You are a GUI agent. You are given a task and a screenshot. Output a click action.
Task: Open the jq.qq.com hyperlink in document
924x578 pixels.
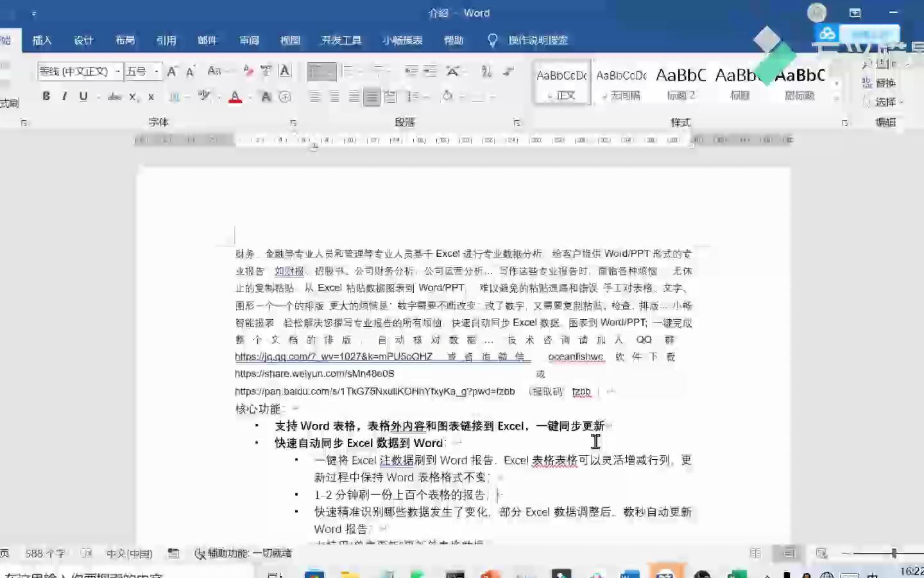point(334,356)
